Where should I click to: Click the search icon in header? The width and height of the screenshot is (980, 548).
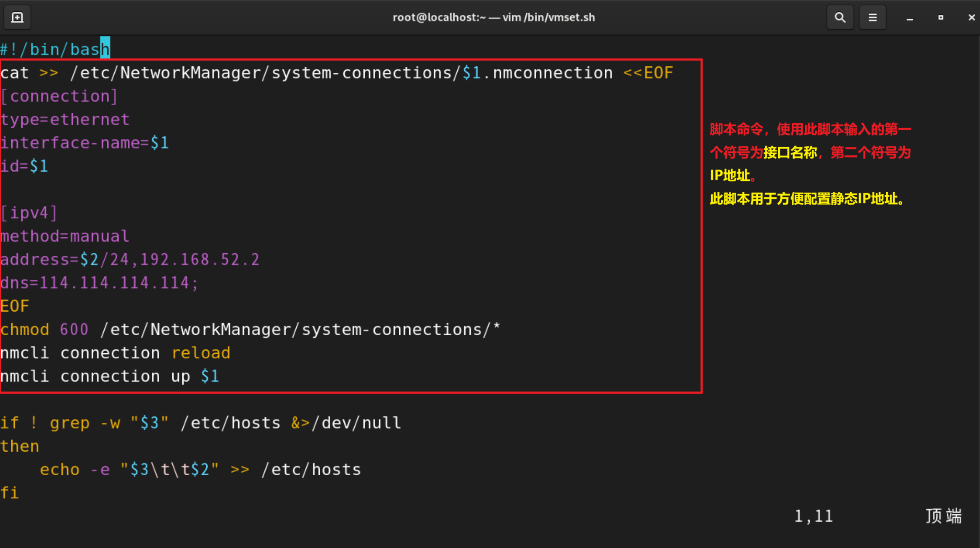pos(840,17)
